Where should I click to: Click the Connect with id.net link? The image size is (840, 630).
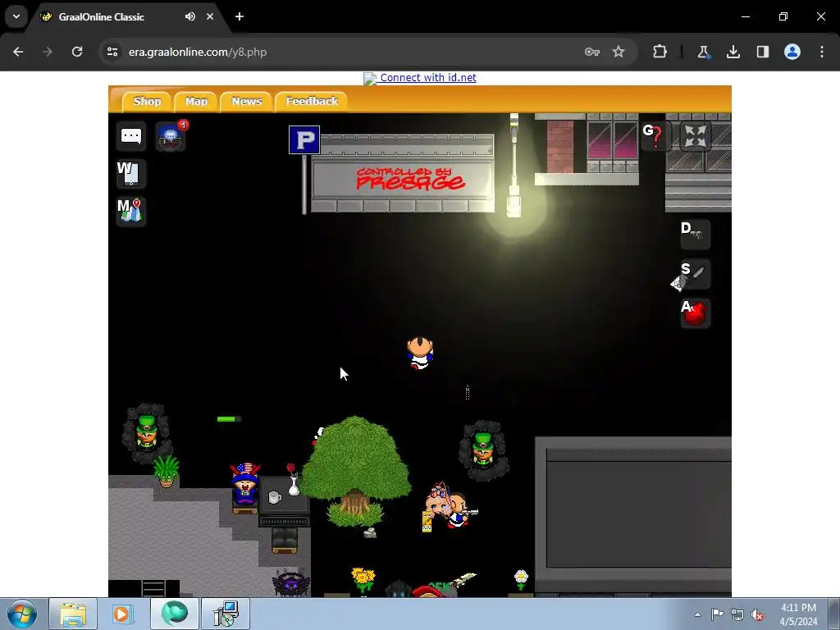click(428, 78)
